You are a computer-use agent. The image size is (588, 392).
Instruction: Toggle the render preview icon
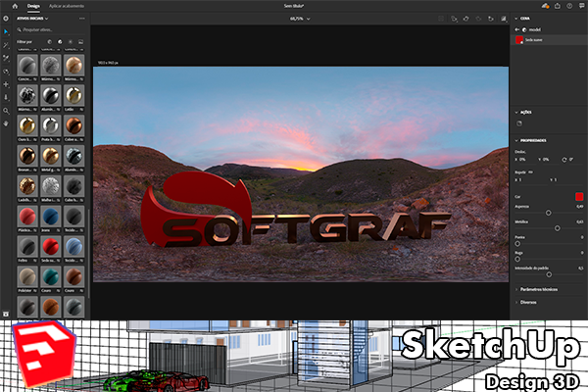point(504,19)
